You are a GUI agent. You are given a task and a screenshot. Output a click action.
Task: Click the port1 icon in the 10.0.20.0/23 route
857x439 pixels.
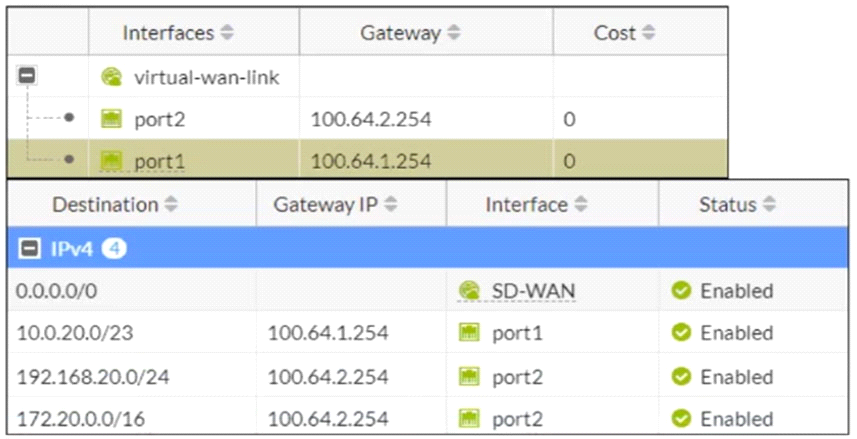469,333
